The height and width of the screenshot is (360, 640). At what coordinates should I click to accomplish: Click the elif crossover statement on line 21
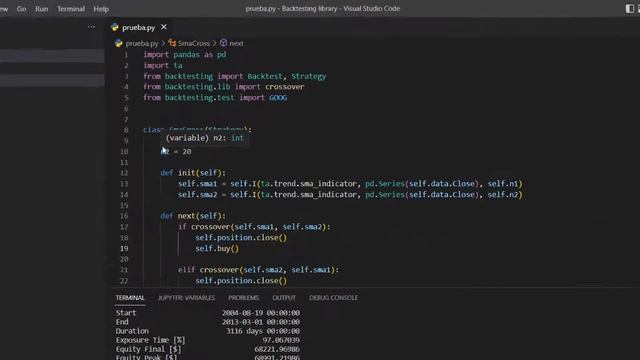(258, 270)
